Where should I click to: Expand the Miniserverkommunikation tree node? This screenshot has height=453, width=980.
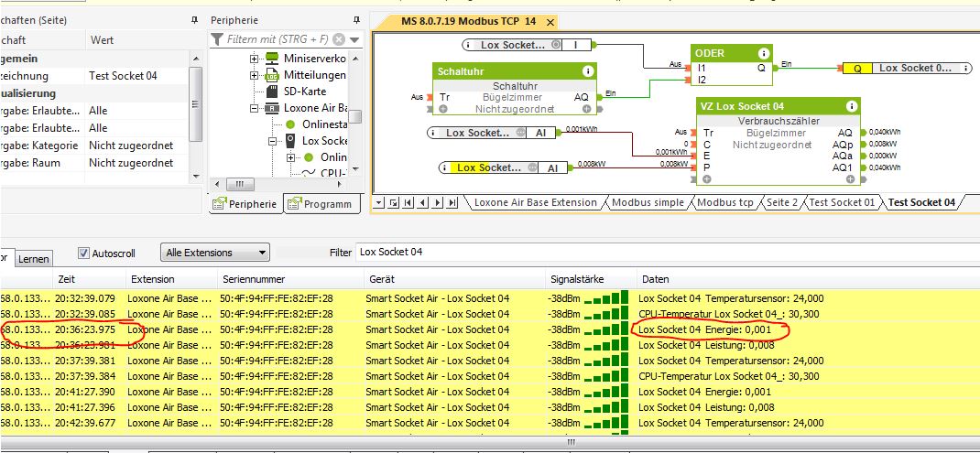(x=255, y=59)
